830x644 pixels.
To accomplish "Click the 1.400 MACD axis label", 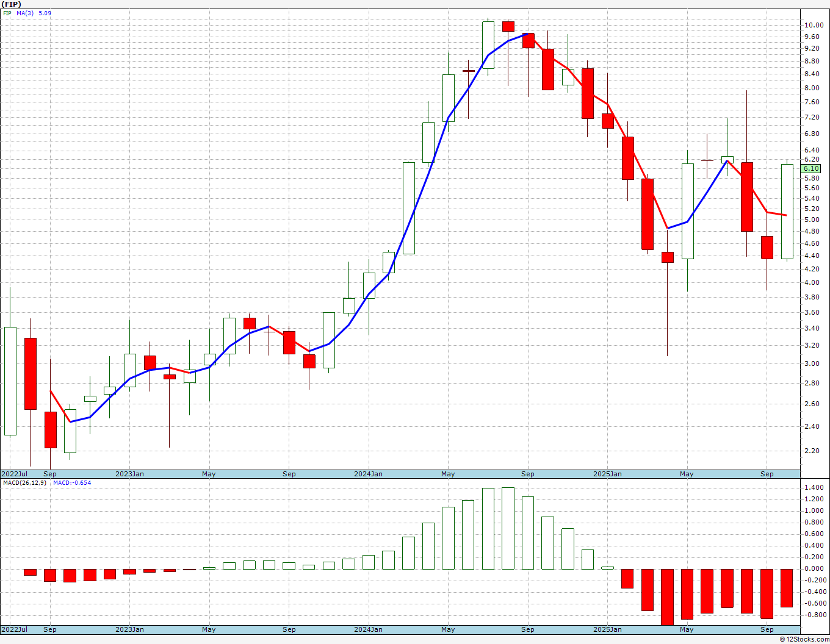I will (x=814, y=487).
